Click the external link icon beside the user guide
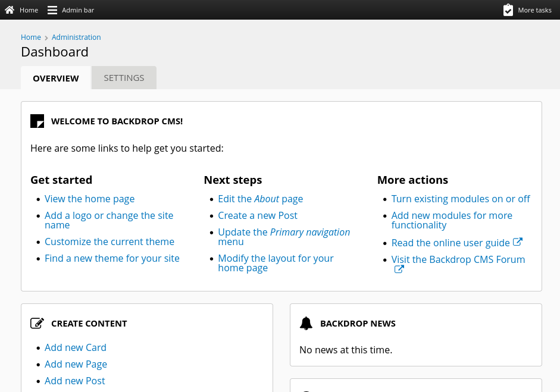The width and height of the screenshot is (560, 392). [517, 242]
